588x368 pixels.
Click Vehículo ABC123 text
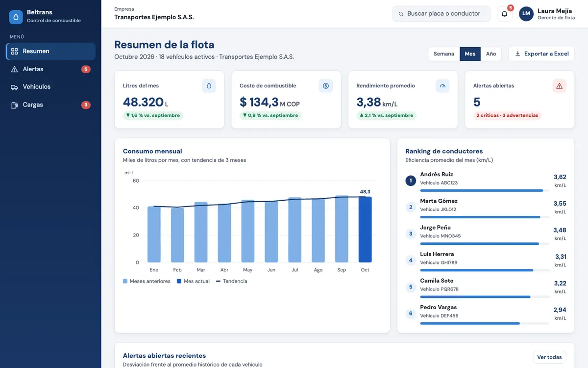(439, 183)
